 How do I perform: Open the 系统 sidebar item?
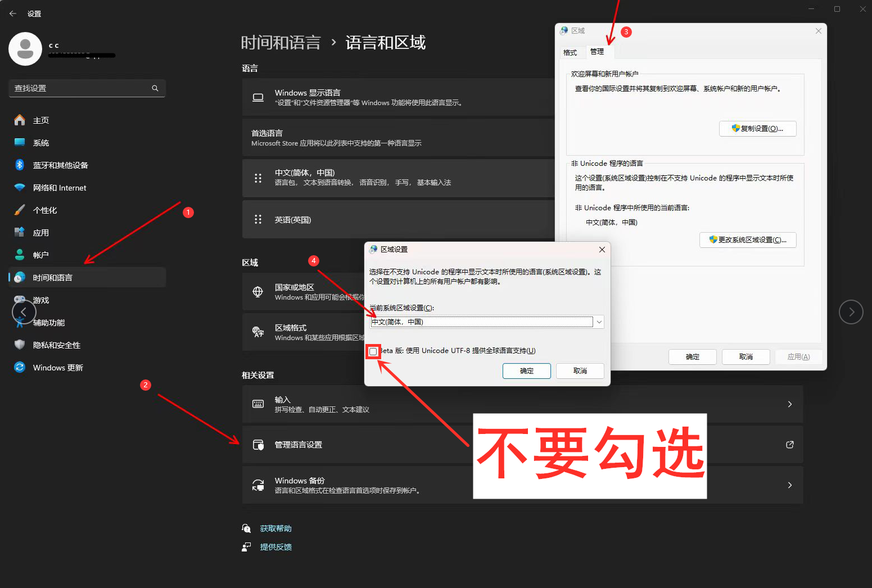pos(87,143)
